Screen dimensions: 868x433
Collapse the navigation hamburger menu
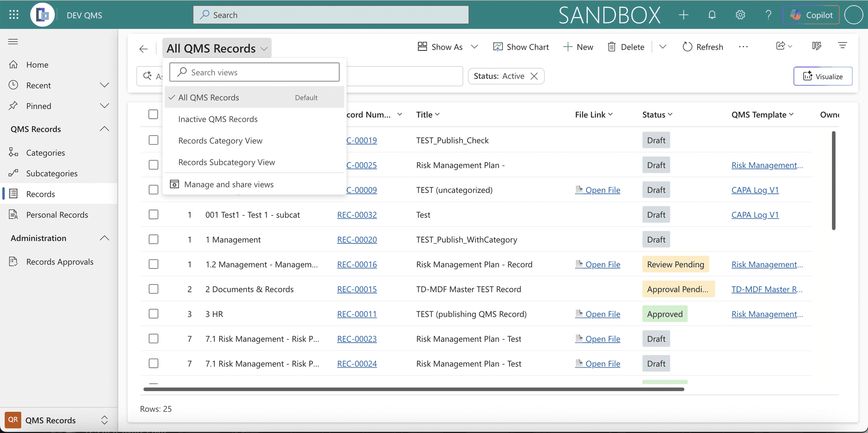coord(13,42)
